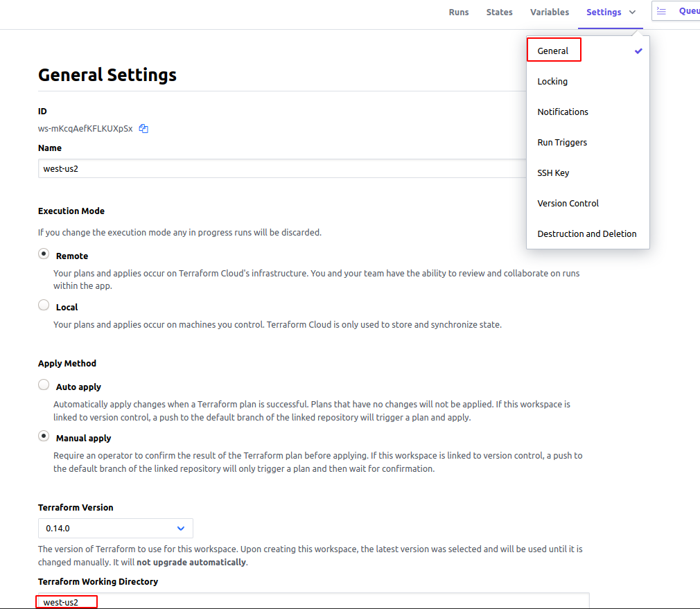Click the Settings tab label
Viewport: 700px width, 609px height.
coord(604,12)
